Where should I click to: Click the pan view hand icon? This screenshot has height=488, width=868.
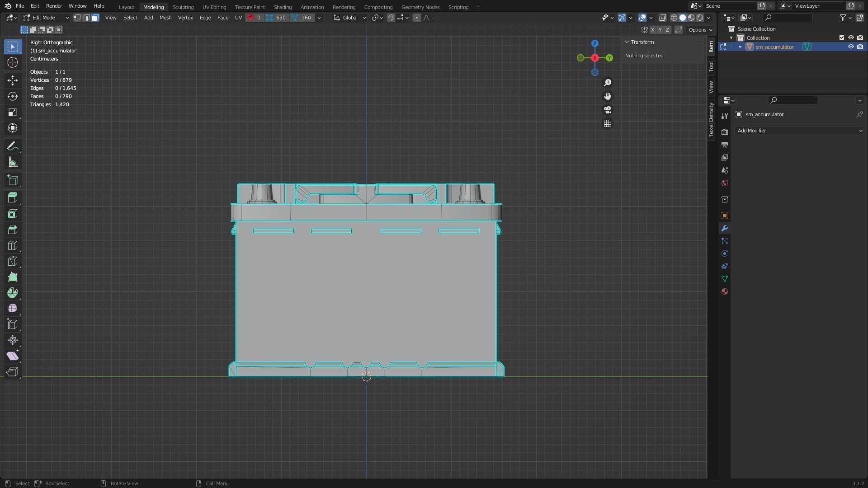click(608, 96)
